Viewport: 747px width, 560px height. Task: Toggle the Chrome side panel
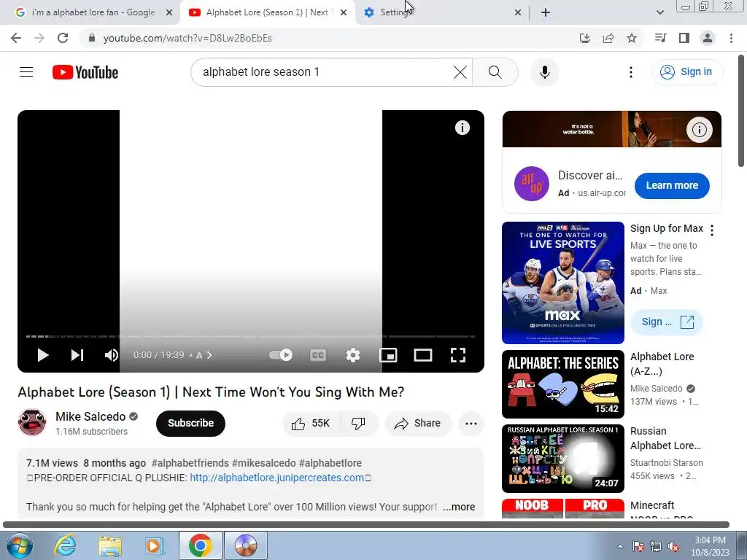[x=684, y=38]
